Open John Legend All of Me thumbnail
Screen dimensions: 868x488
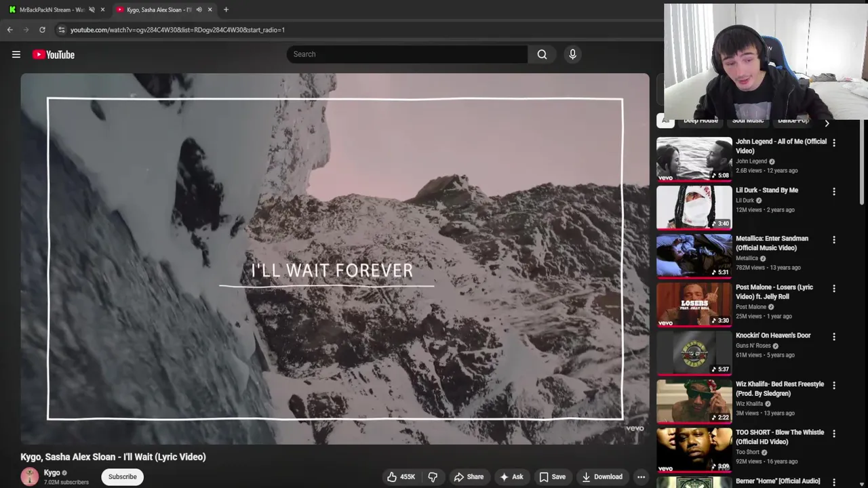click(x=694, y=159)
